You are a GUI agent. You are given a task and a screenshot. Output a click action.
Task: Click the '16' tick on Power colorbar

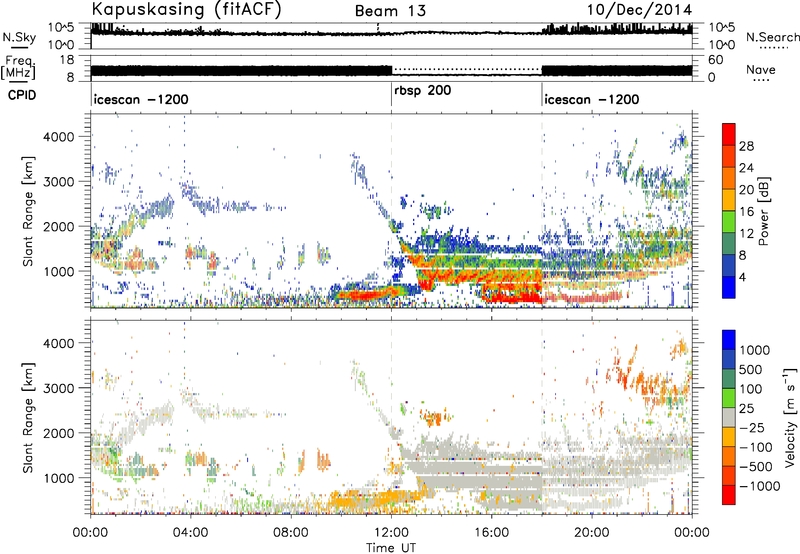click(x=746, y=212)
